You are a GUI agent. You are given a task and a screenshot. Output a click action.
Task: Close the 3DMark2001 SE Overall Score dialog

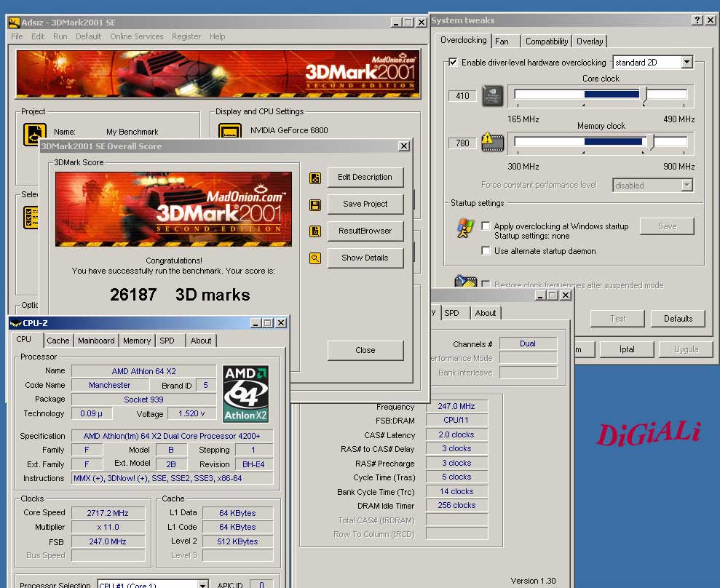point(403,146)
